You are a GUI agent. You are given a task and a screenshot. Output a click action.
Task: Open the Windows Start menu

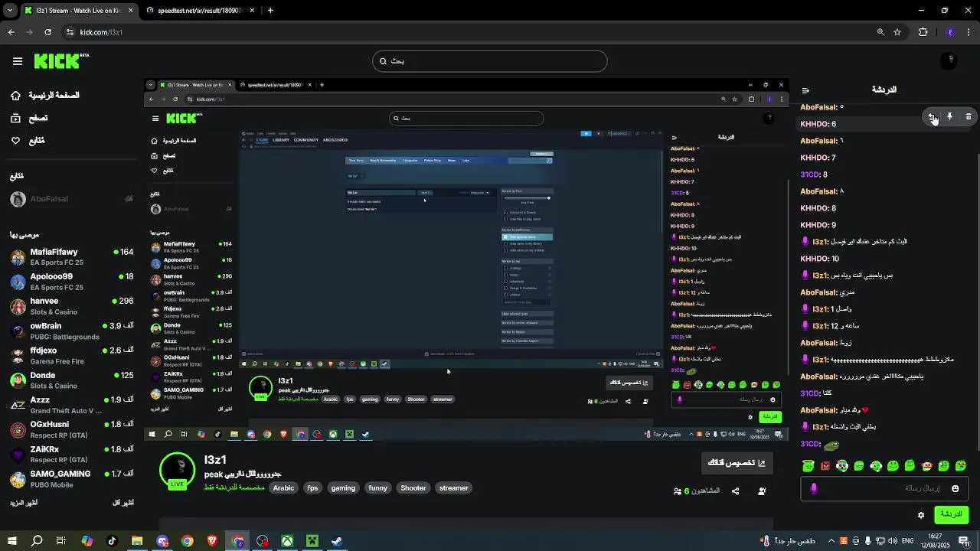(12, 541)
